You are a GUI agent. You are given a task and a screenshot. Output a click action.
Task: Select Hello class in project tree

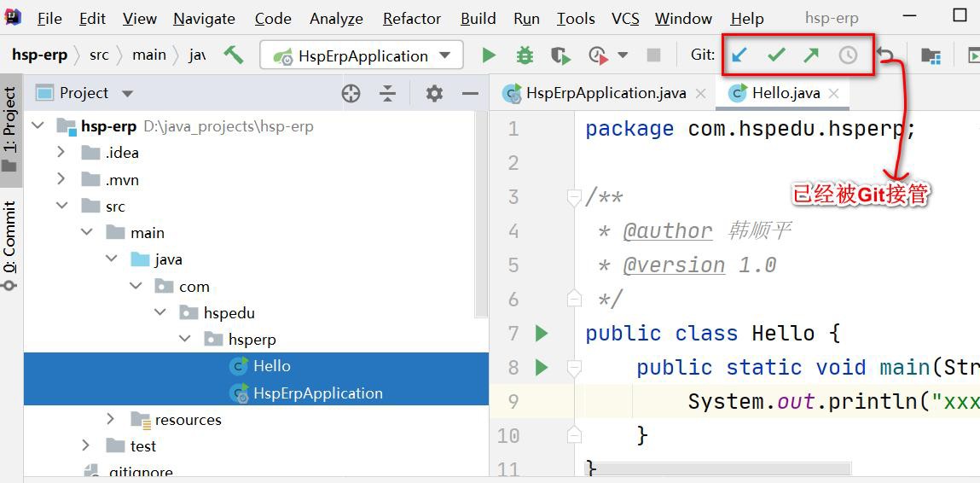coord(271,366)
